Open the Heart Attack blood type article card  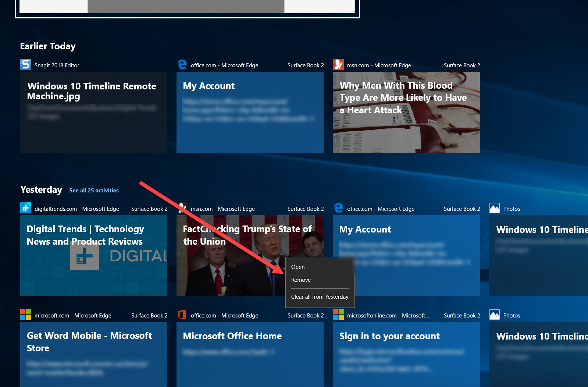click(406, 112)
